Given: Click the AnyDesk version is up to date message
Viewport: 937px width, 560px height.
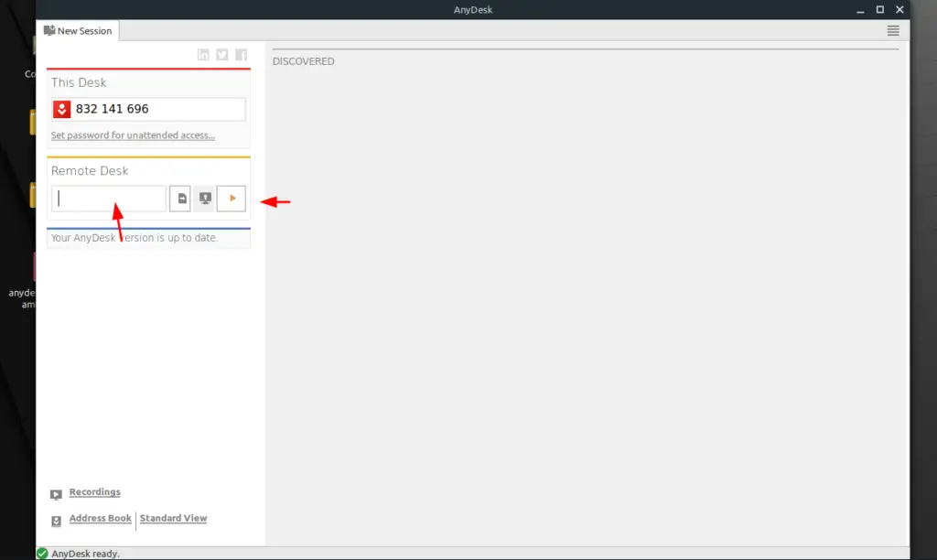Looking at the screenshot, I should point(135,238).
